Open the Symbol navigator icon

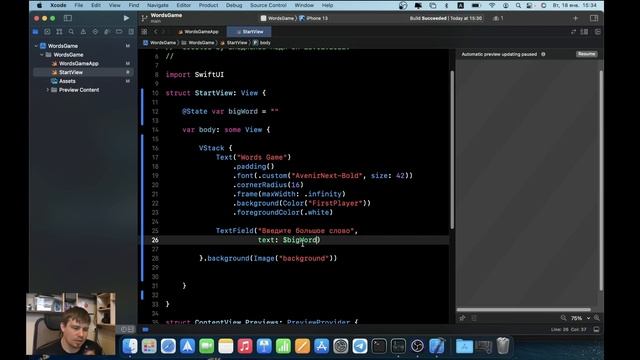coord(59,32)
